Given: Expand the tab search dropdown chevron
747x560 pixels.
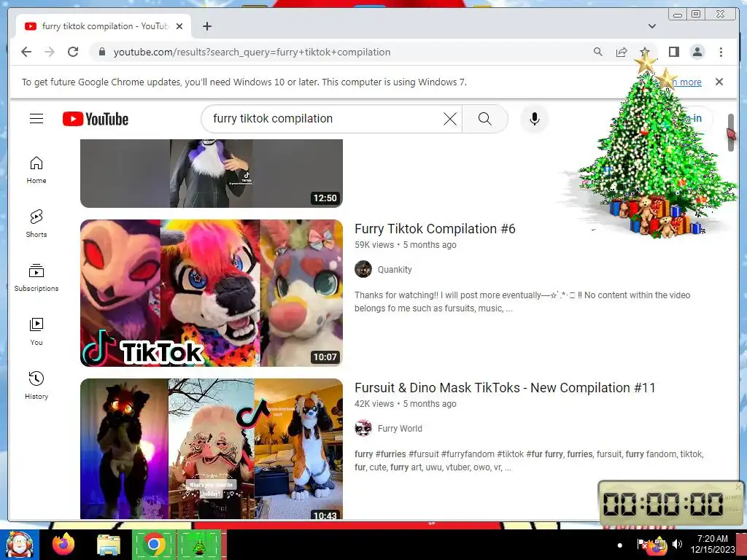Looking at the screenshot, I should coord(651,26).
